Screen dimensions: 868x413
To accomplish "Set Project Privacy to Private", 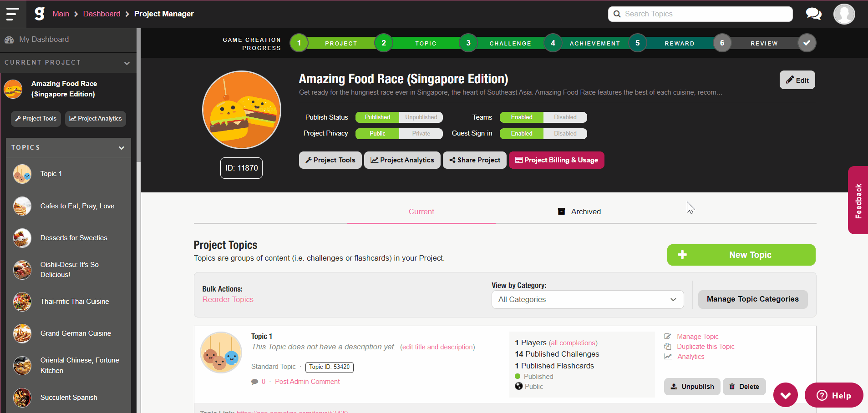I will tap(421, 134).
